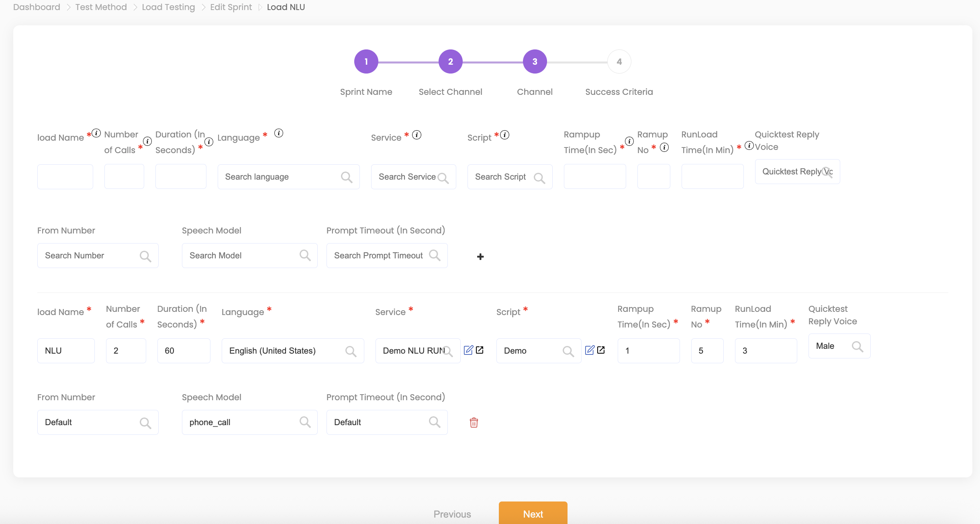Click the empty top load Name field
Image resolution: width=980 pixels, height=524 pixels.
(65, 177)
